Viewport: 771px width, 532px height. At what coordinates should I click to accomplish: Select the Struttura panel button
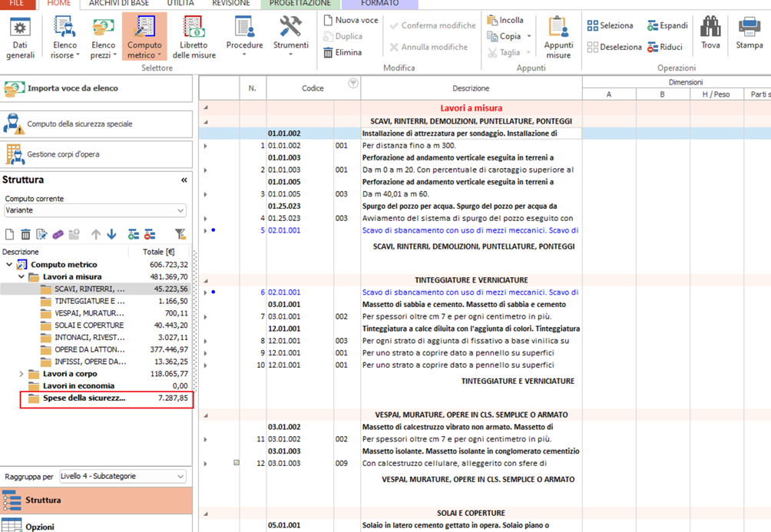[96, 501]
